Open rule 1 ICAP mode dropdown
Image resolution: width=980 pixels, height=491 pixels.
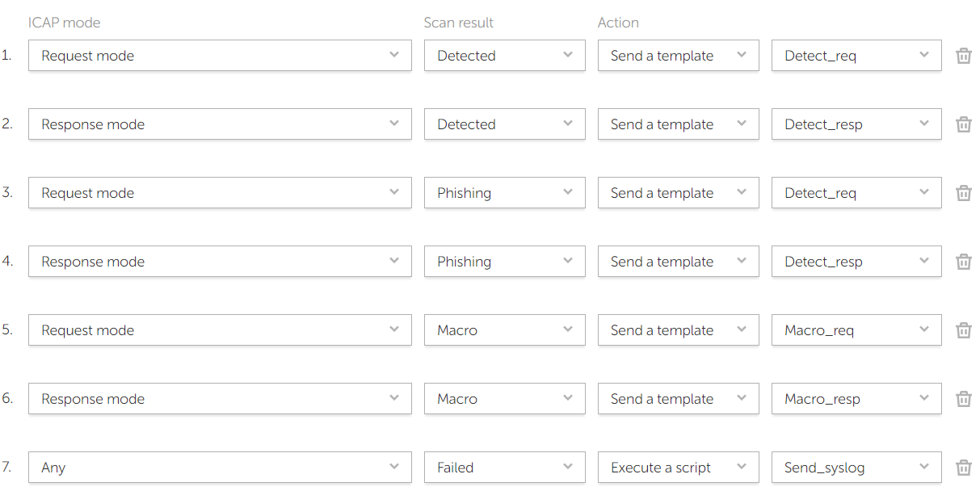(220, 56)
